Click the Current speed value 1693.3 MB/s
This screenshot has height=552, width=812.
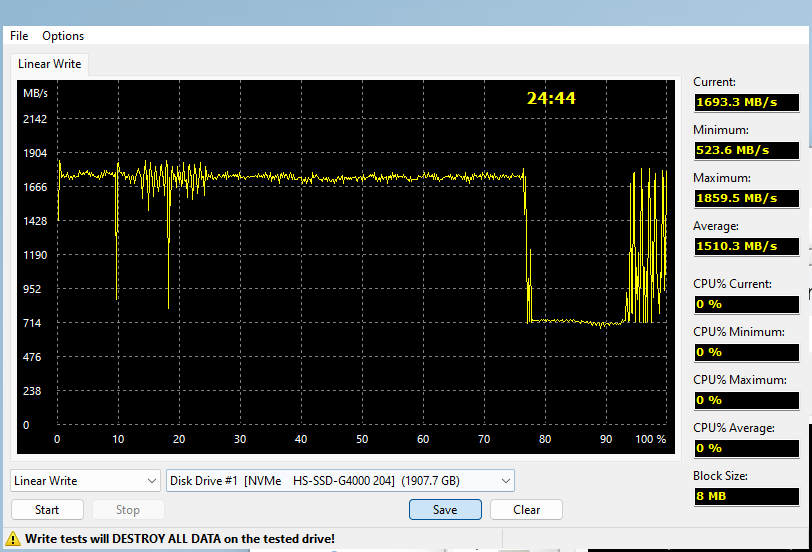click(x=746, y=102)
